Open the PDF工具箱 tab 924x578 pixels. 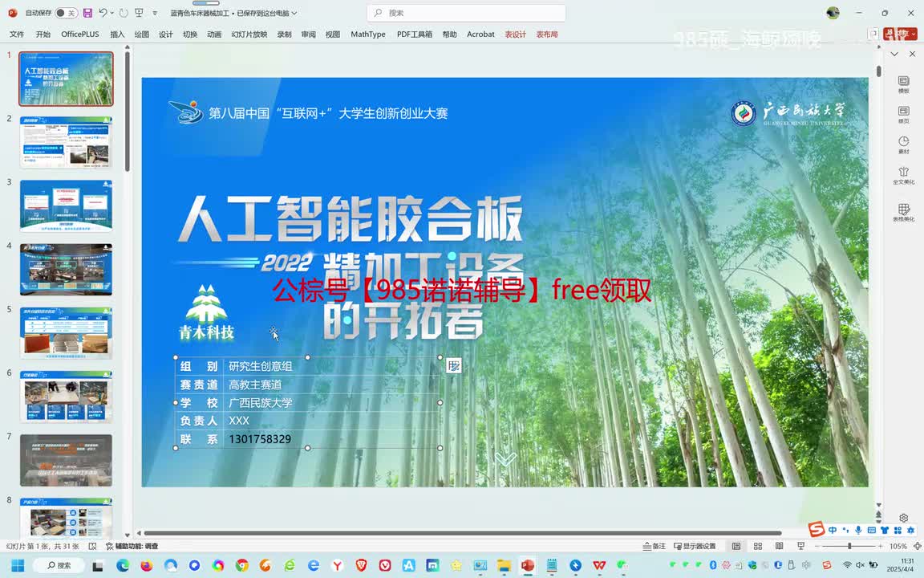pyautogui.click(x=414, y=35)
